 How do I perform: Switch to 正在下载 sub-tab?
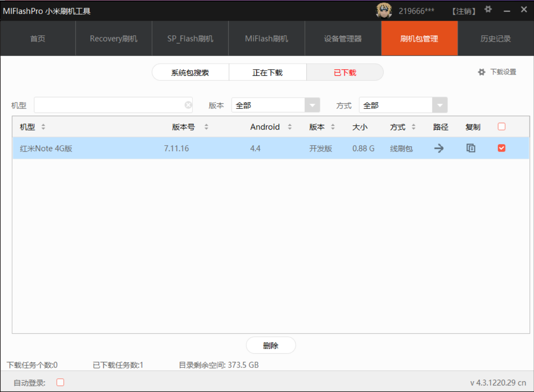tap(267, 72)
